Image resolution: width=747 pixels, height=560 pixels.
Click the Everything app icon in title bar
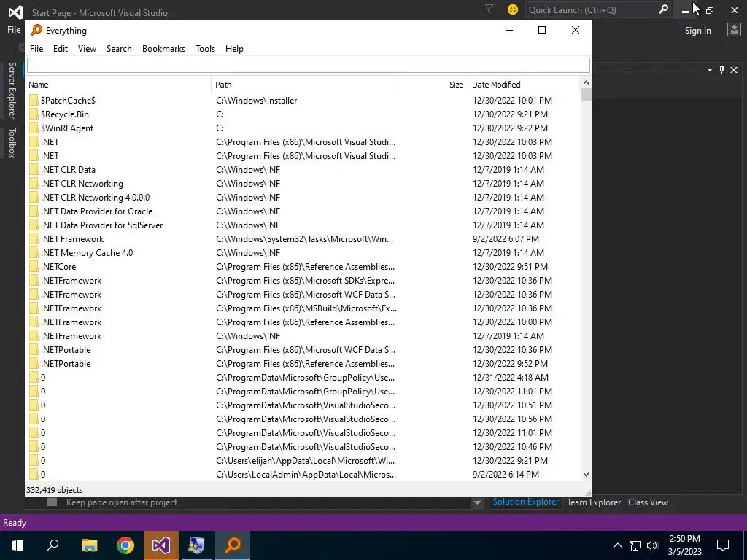(36, 30)
